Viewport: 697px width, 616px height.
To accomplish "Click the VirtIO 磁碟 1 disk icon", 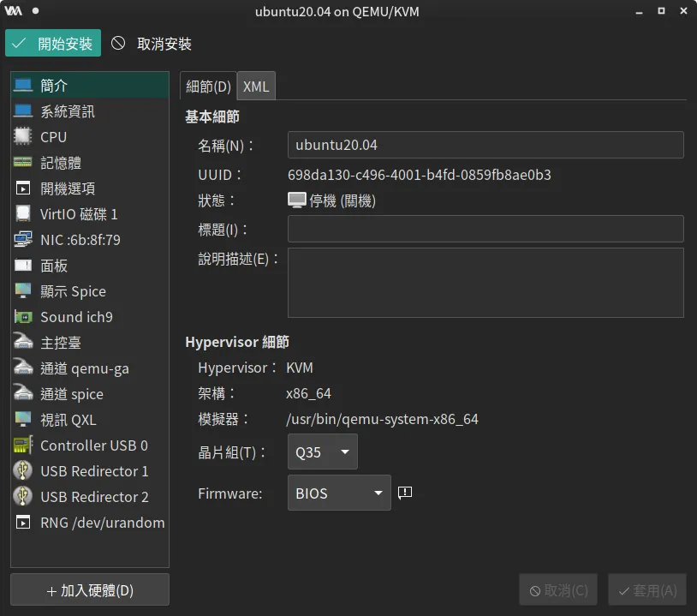I will tap(23, 214).
